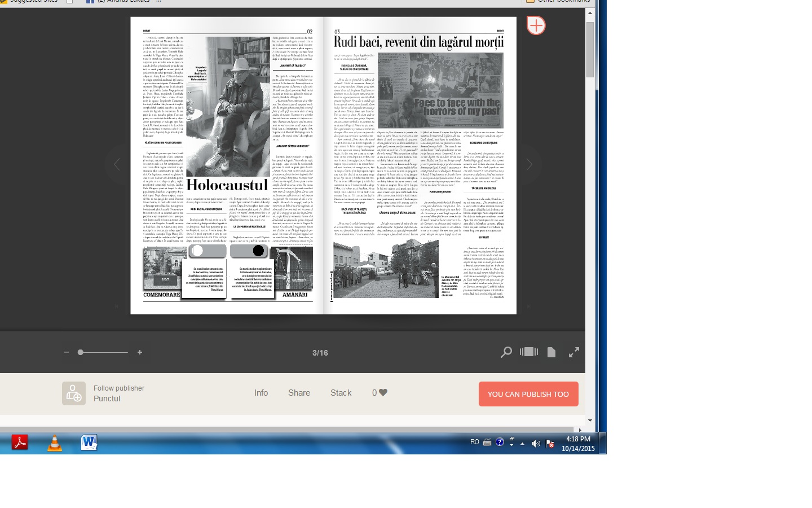The image size is (812, 508).
Task: Zoom in with the plus button
Action: 140,352
